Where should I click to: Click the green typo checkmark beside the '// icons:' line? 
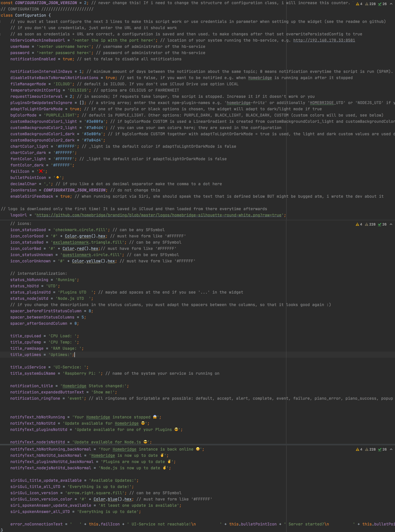coord(380,224)
